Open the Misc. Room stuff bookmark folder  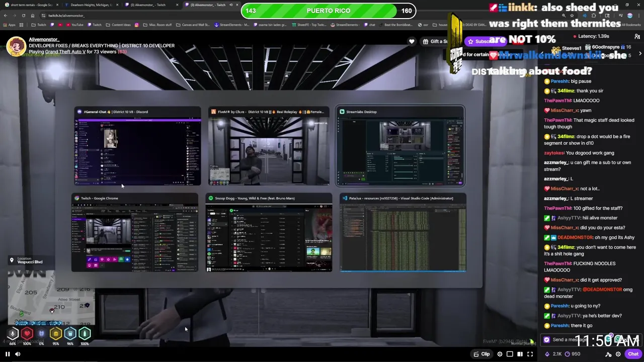point(157,25)
